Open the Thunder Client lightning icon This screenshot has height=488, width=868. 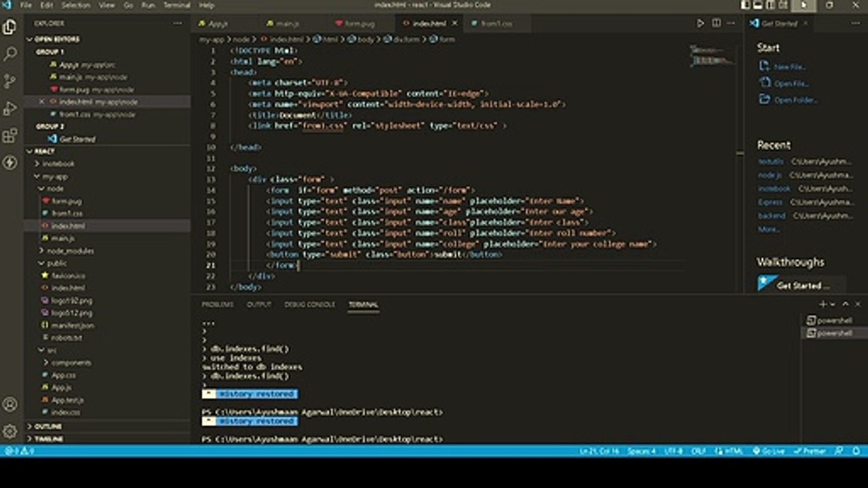point(10,163)
